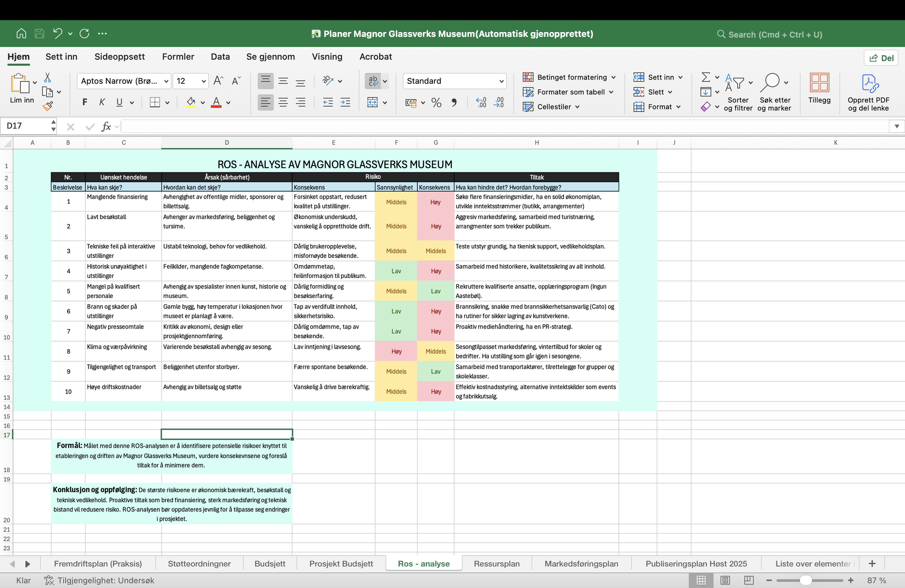Toggle italic formatting (K)

tap(101, 102)
